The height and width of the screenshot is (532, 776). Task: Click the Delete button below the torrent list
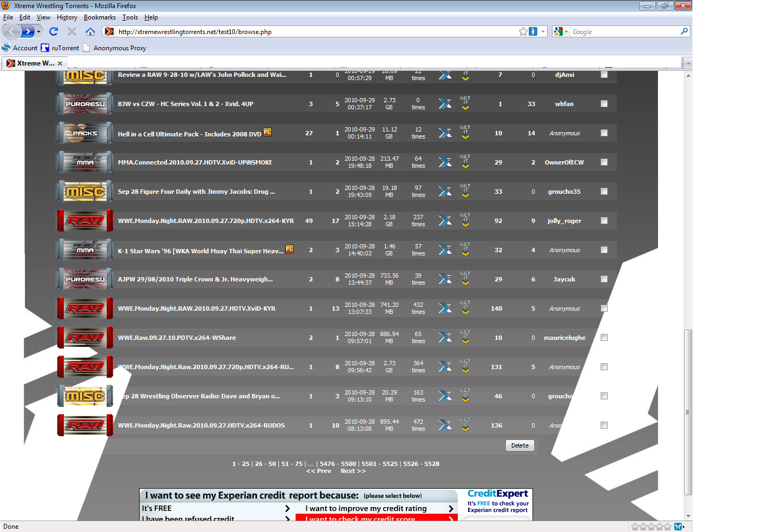tap(520, 445)
